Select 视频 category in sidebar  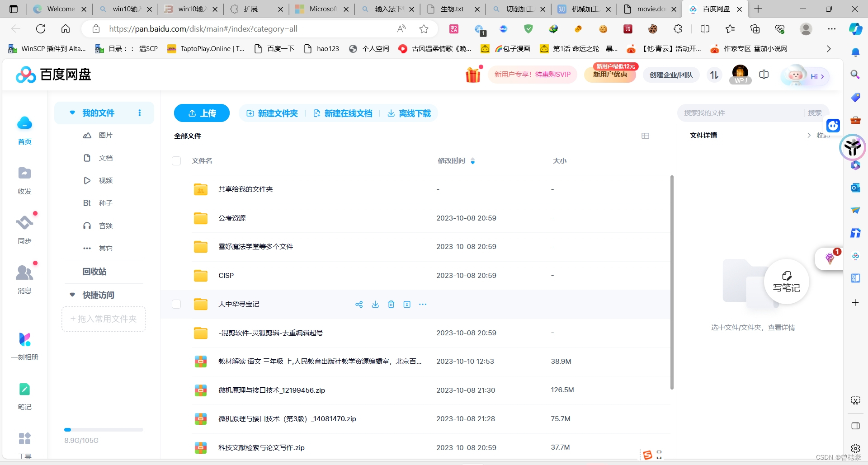point(98,180)
